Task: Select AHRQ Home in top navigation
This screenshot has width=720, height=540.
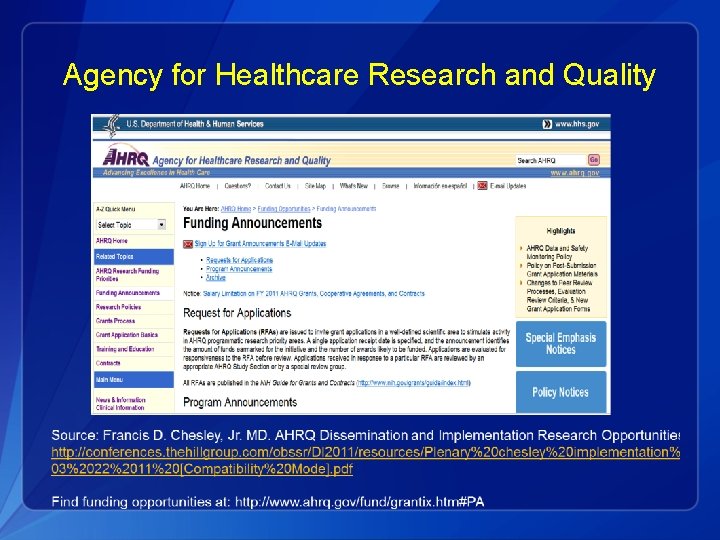Action: (195, 186)
